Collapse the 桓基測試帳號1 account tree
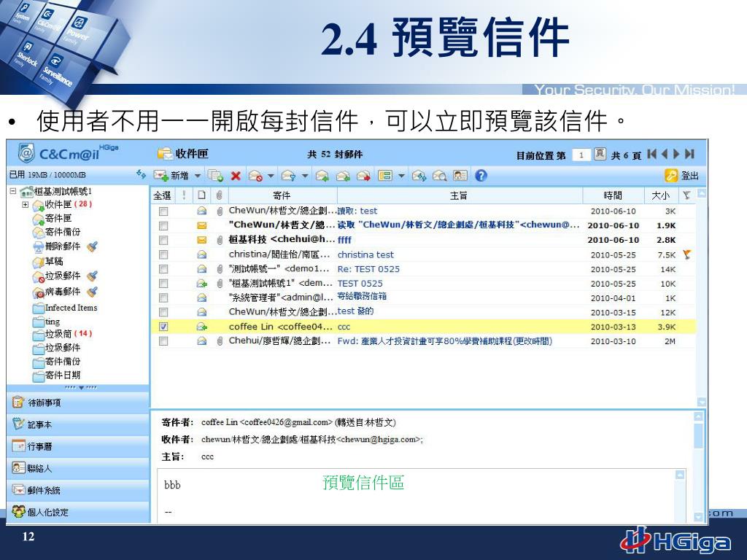This screenshot has width=747, height=560. [13, 191]
